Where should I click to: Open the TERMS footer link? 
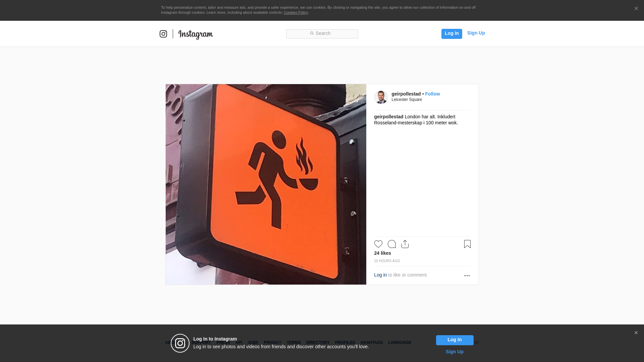tap(293, 343)
